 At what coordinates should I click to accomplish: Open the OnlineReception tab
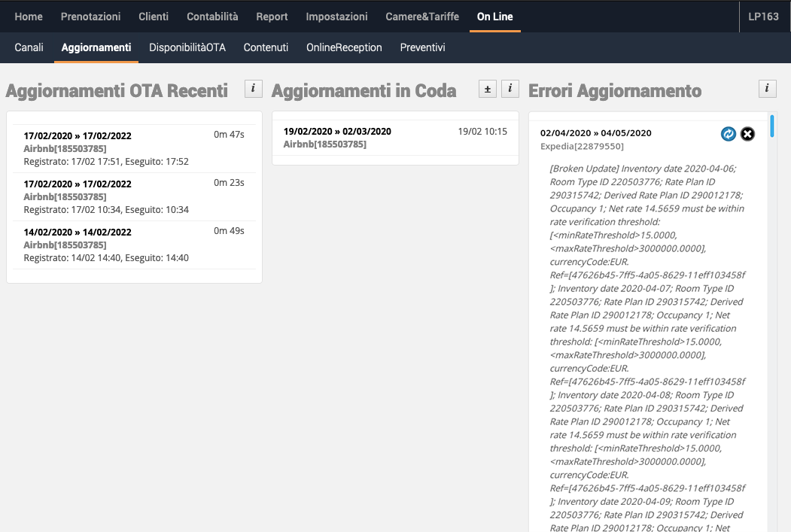(344, 47)
